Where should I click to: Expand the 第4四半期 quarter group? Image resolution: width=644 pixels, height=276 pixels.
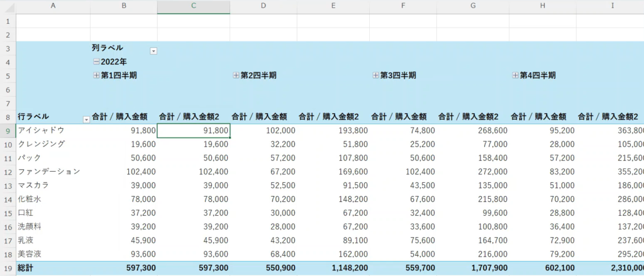(515, 75)
